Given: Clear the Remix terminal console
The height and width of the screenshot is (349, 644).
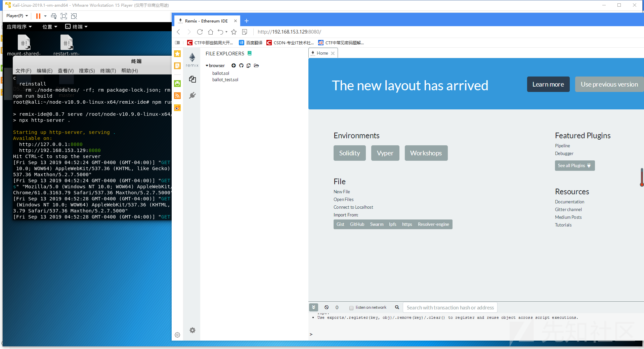Looking at the screenshot, I should coord(327,307).
